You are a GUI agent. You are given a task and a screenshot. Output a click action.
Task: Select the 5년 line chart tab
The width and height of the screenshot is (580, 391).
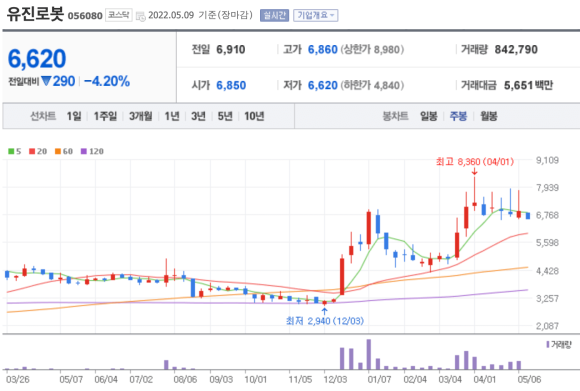(x=225, y=116)
